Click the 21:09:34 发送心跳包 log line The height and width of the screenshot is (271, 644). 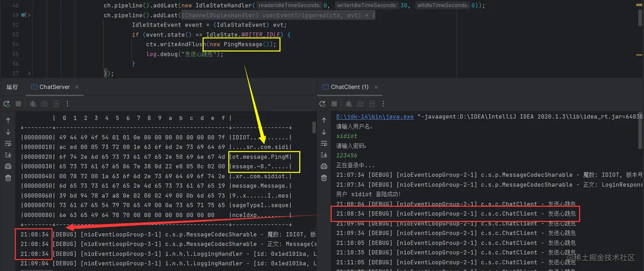click(456, 233)
